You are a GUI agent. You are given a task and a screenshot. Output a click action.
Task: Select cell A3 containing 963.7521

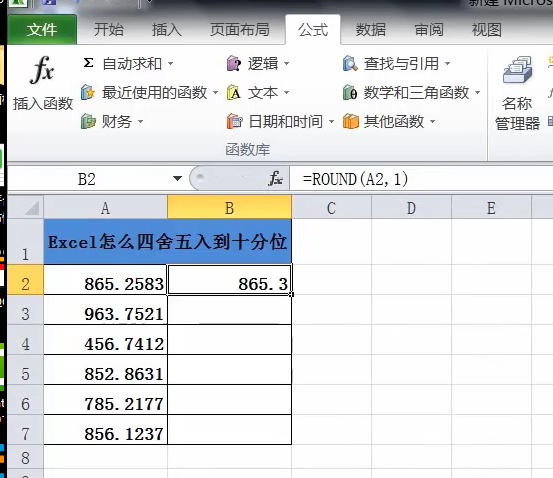point(105,314)
